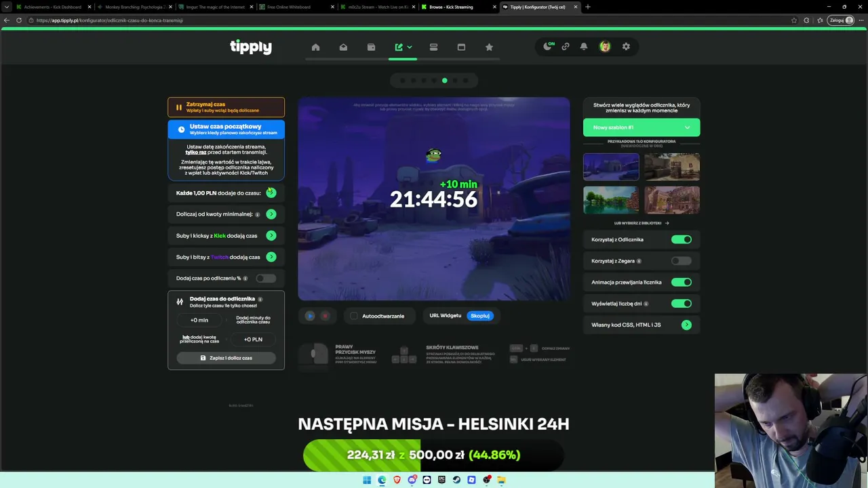Switch to Monkey Branching Psychologia tab

[x=134, y=7]
